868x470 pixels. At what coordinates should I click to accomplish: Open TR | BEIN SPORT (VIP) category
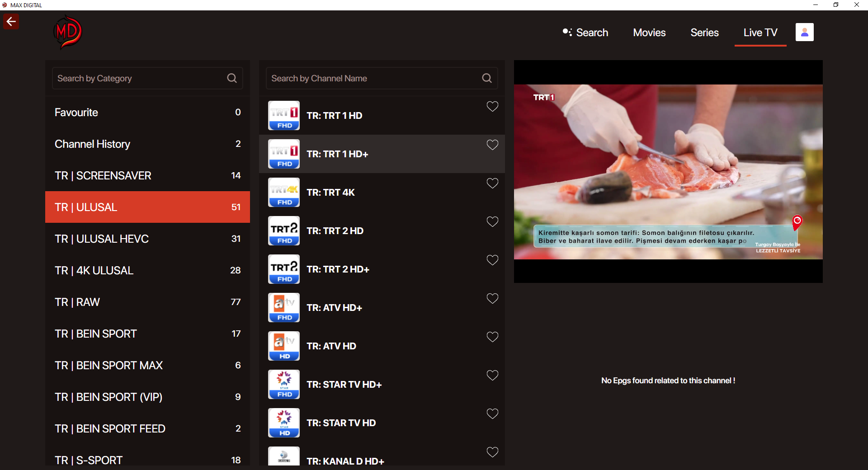point(147,397)
